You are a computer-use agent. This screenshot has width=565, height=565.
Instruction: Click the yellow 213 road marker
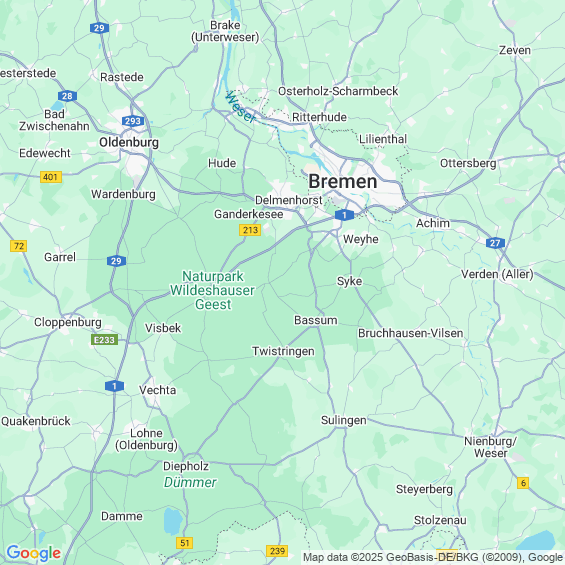(250, 230)
